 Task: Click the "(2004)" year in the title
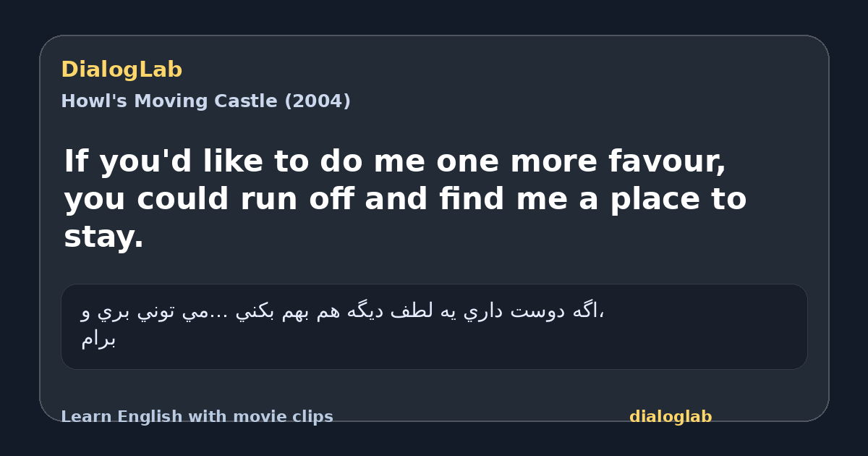(x=317, y=101)
